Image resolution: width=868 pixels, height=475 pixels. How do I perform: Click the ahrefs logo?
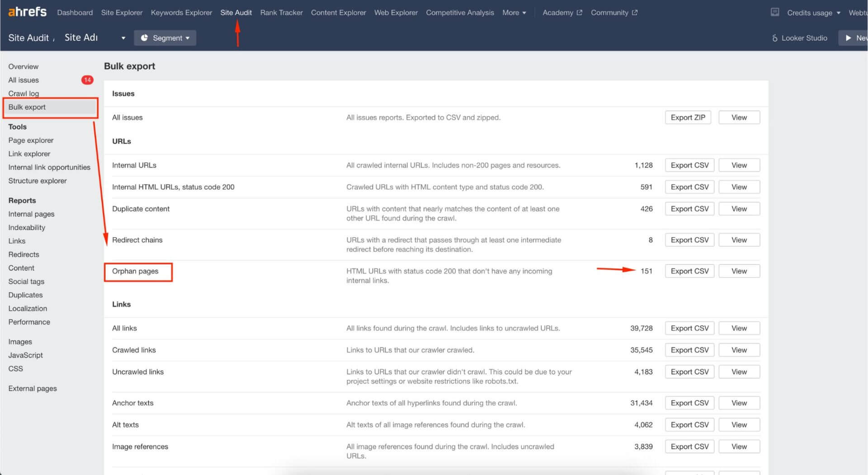coord(27,12)
